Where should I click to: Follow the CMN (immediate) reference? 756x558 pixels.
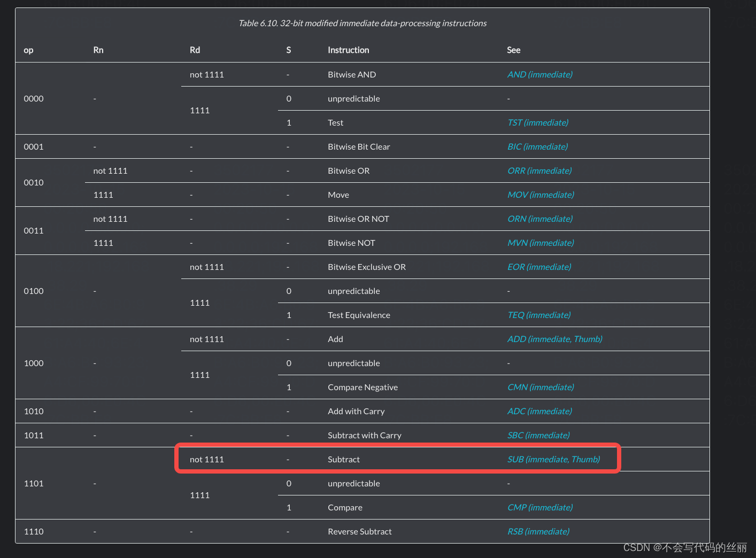pos(541,387)
